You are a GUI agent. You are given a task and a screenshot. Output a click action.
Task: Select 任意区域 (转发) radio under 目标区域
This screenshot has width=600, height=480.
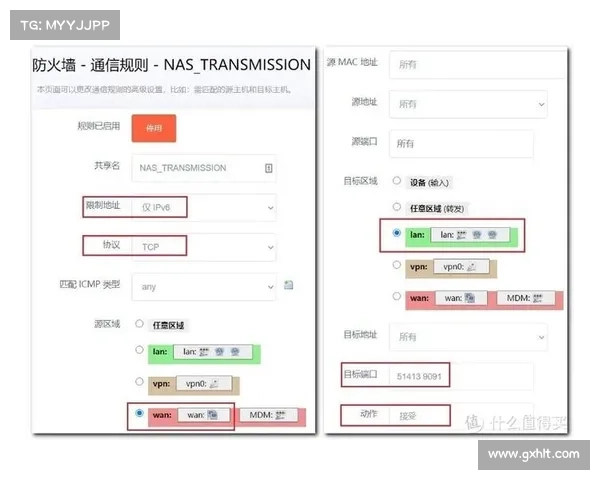pos(397,207)
